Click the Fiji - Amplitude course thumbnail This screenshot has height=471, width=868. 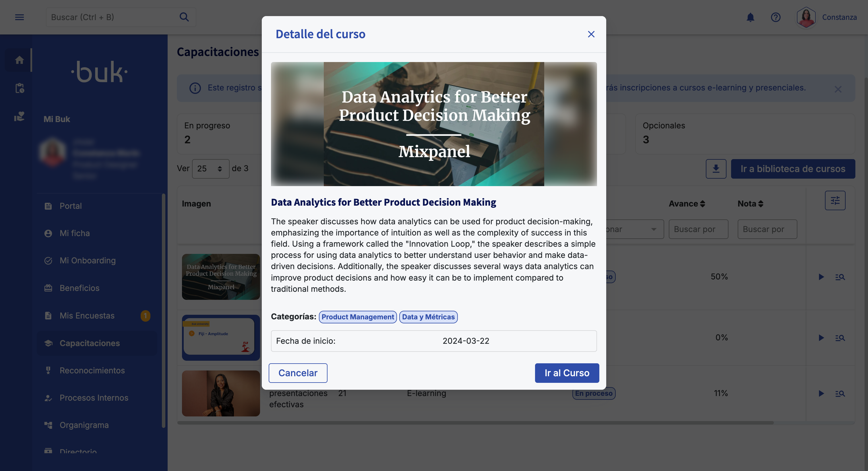click(x=221, y=338)
